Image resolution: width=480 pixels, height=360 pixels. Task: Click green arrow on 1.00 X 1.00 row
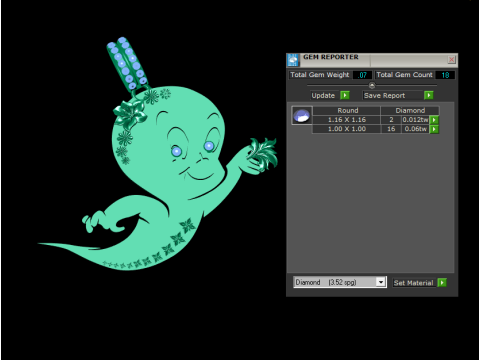[434, 129]
